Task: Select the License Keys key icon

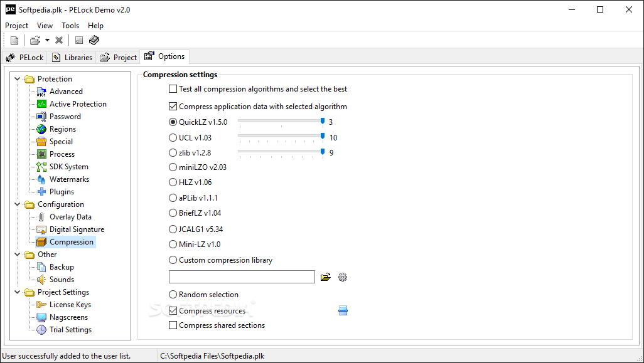Action: pyautogui.click(x=41, y=305)
